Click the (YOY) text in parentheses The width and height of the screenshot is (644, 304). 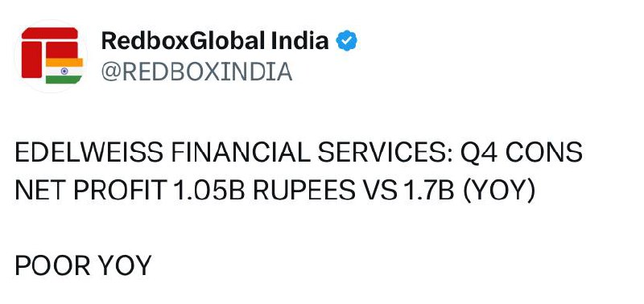[499, 191]
